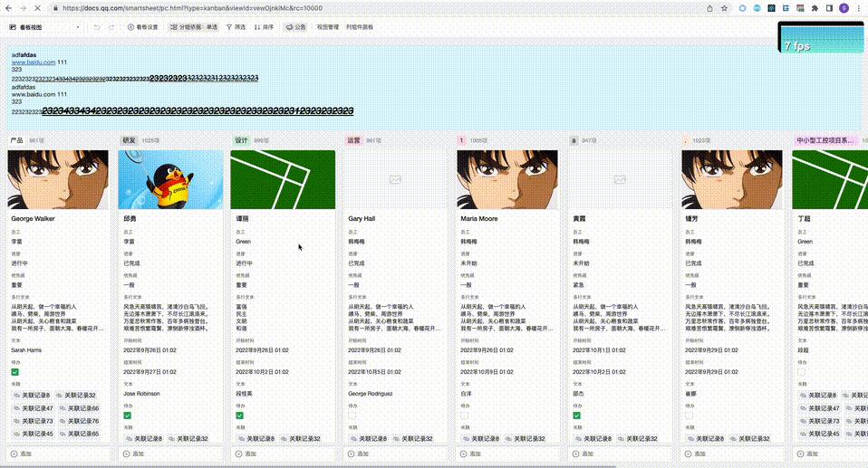The image size is (868, 468).
Task: Open 视图管理 view management
Action: [x=328, y=27]
